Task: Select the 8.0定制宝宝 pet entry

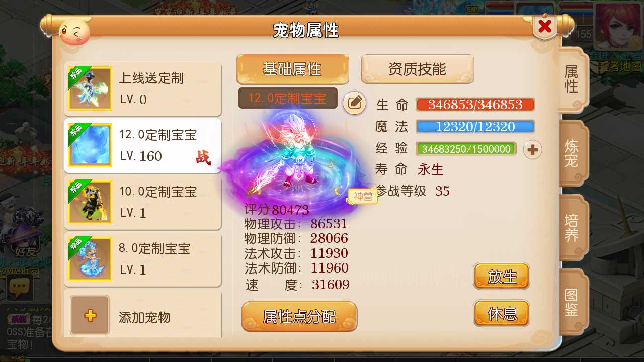Action: coord(143,259)
